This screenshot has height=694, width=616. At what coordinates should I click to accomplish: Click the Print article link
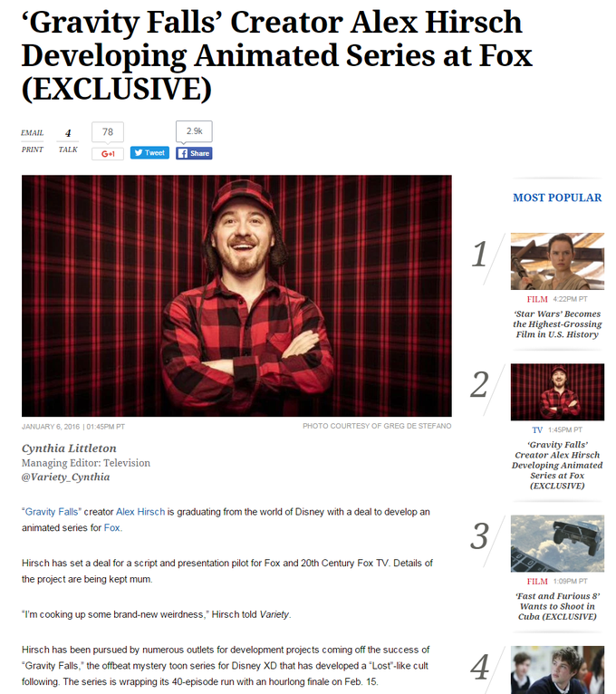pyautogui.click(x=33, y=149)
